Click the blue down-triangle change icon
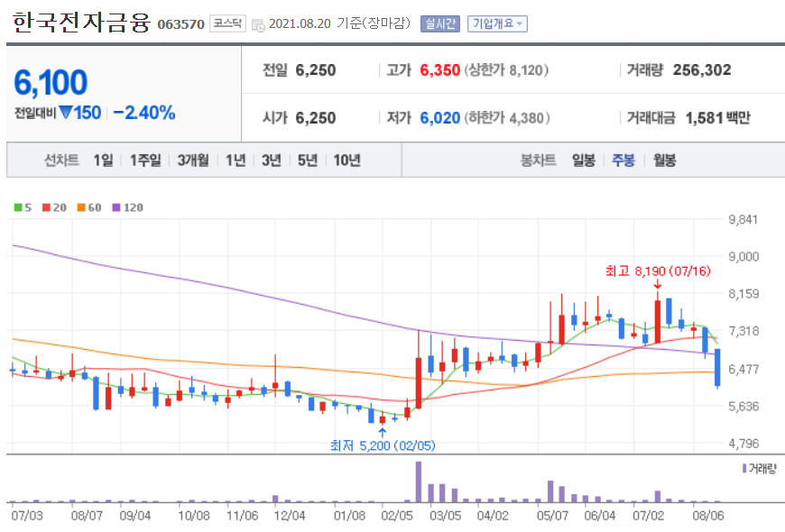 [x=66, y=112]
